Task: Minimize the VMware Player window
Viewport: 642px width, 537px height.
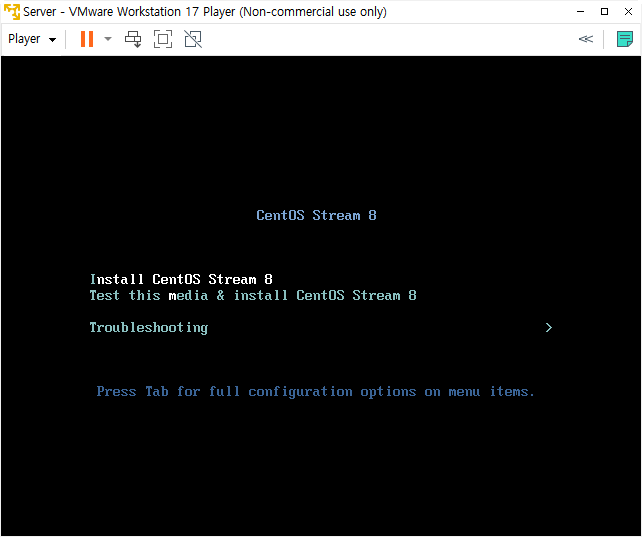Action: [x=580, y=11]
